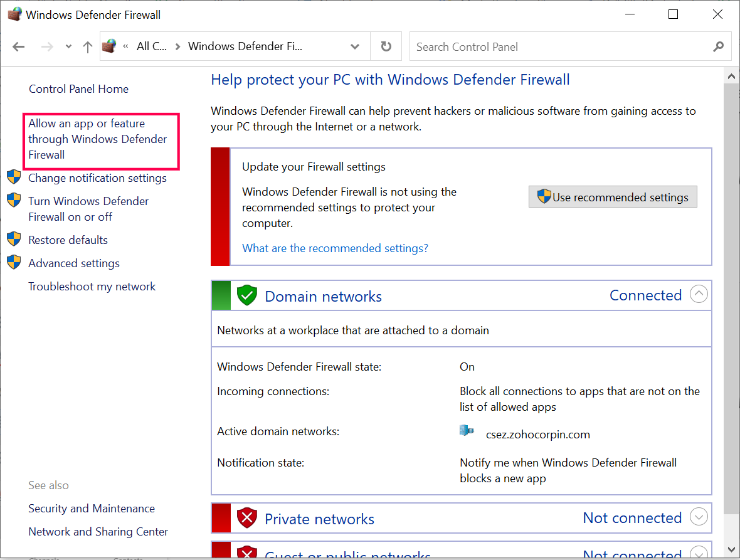Click green check shield for Domain networks

pyautogui.click(x=247, y=295)
